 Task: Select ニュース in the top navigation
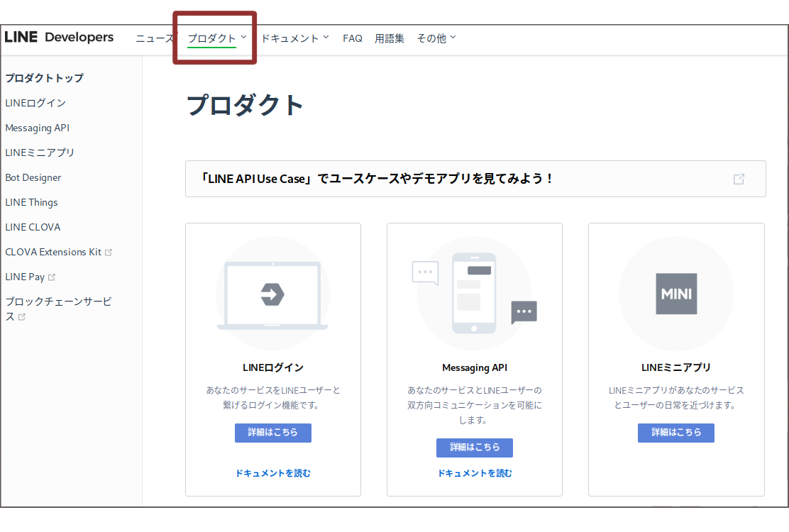click(155, 38)
